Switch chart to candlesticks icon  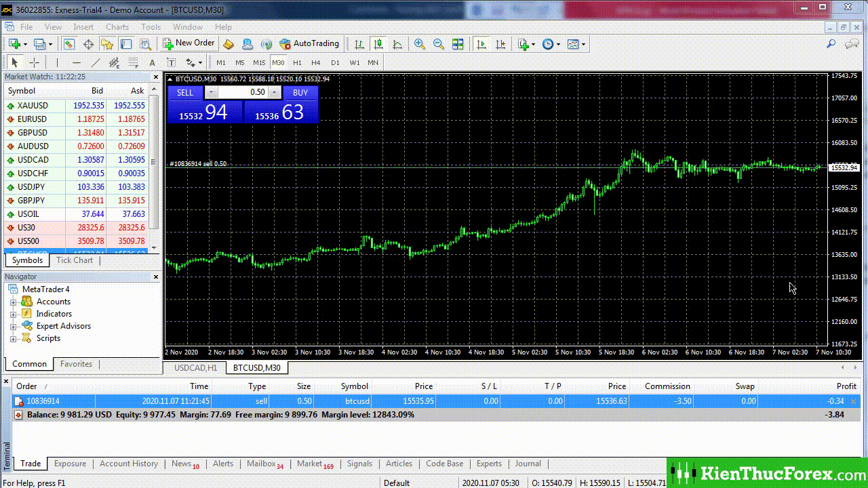click(378, 44)
